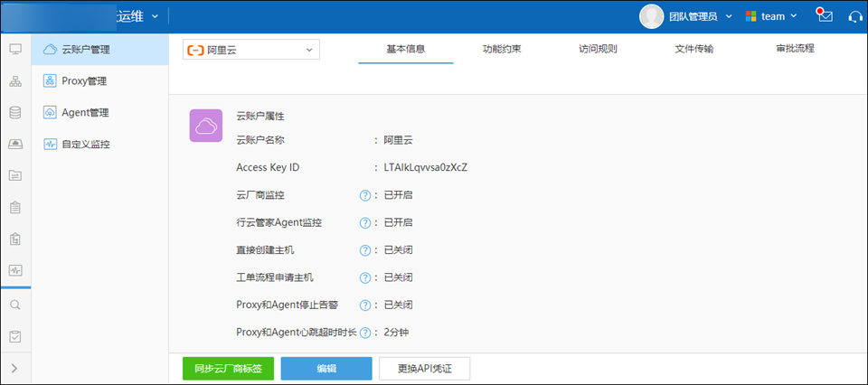Open the document script icon in the left rail

pos(15,239)
